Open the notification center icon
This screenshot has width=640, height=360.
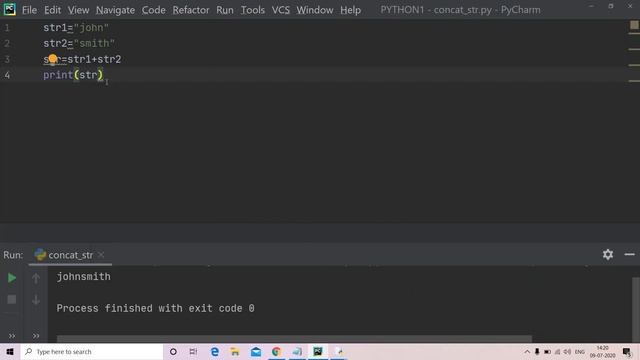[x=627, y=351]
